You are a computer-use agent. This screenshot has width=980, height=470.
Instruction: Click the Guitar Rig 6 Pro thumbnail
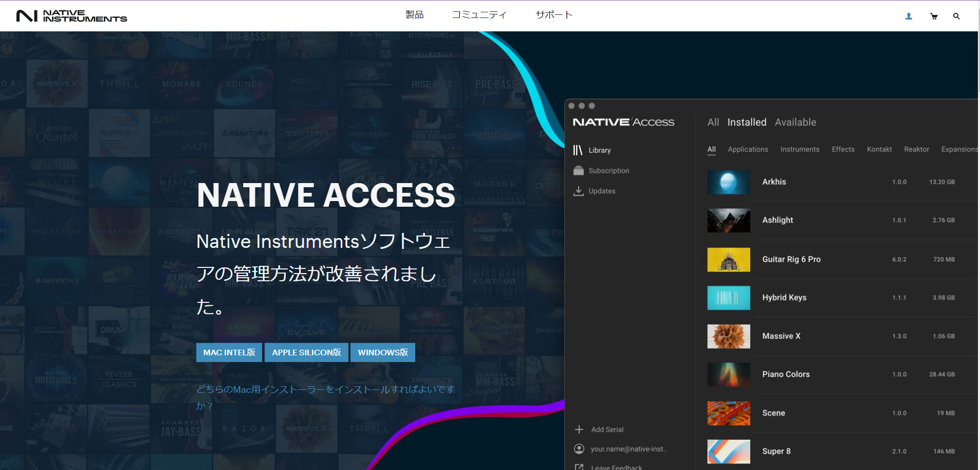(x=729, y=260)
